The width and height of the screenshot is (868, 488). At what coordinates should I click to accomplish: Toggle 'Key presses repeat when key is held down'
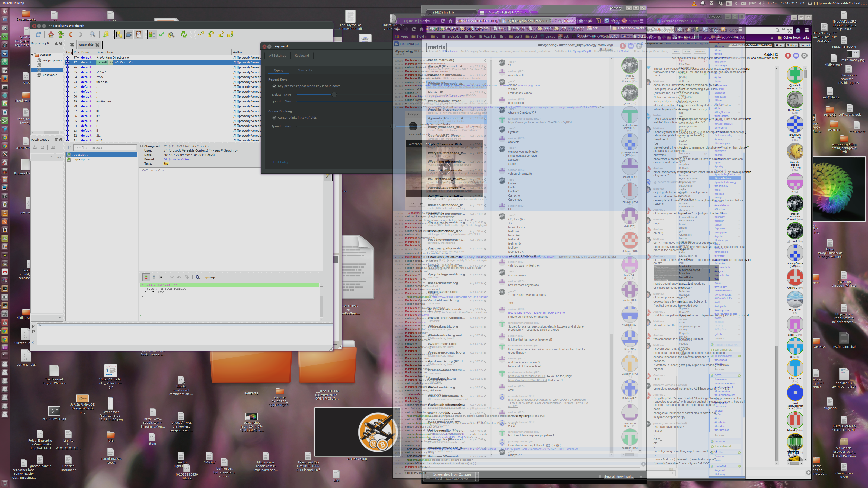point(275,86)
